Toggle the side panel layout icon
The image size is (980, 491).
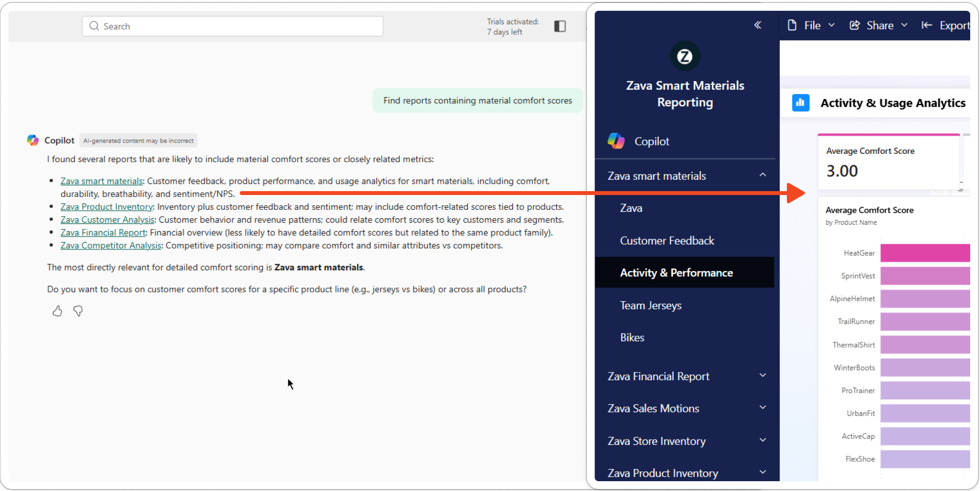coord(560,26)
